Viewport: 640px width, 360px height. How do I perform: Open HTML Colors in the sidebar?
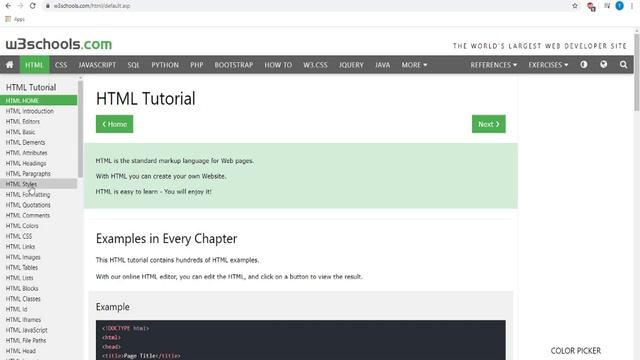[x=38, y=226]
